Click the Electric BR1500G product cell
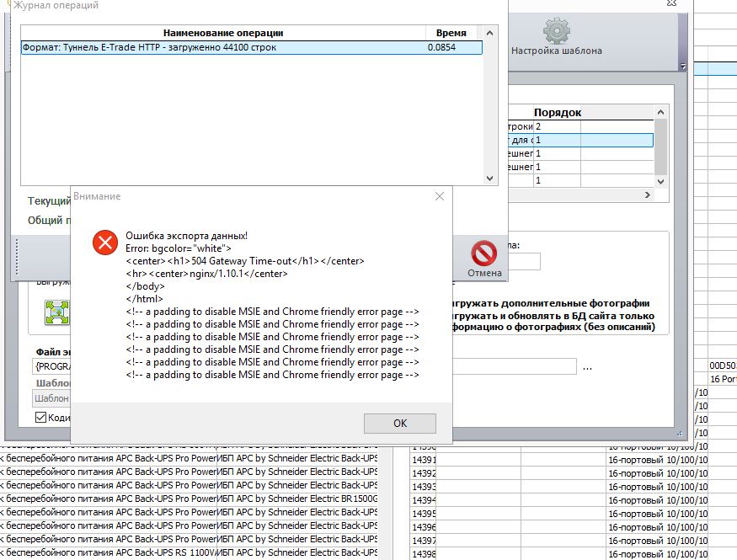Screen dimensions: 737x560 click(x=297, y=499)
